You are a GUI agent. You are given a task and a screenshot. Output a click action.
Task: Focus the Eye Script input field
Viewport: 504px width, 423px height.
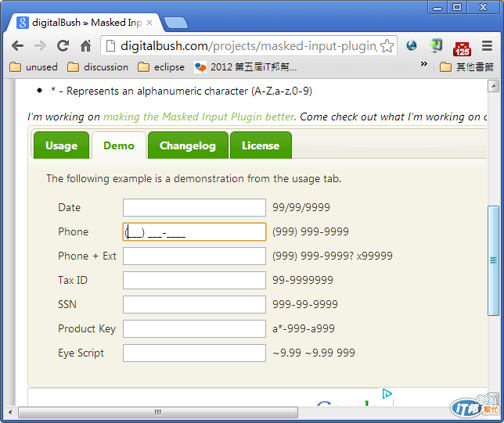click(x=194, y=353)
